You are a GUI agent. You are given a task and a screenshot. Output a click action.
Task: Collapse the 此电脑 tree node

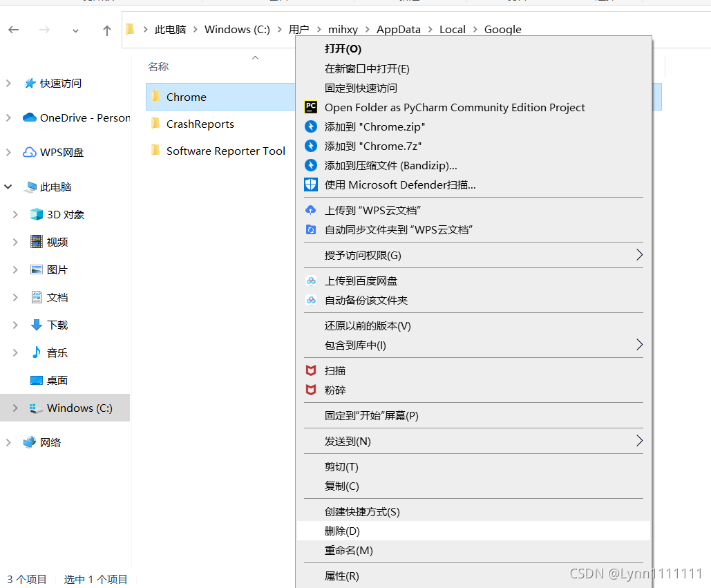point(8,187)
